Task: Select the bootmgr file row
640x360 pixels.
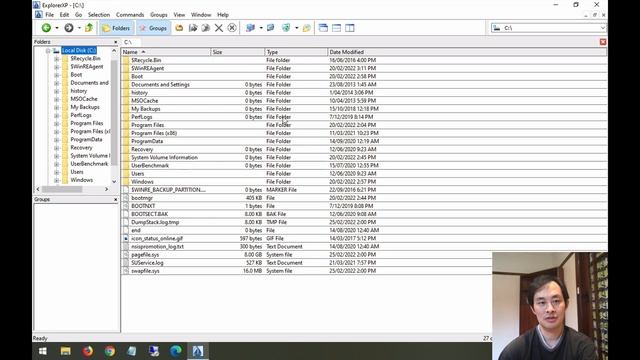Action: (x=364, y=198)
